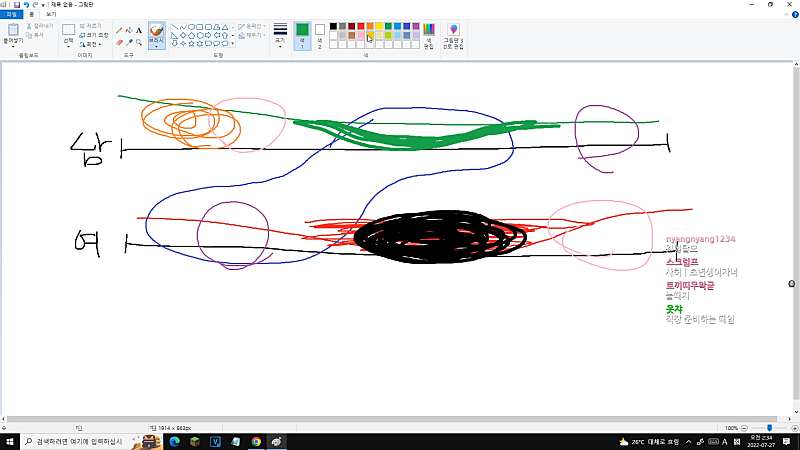Select the Rectangle shape

tap(199, 27)
